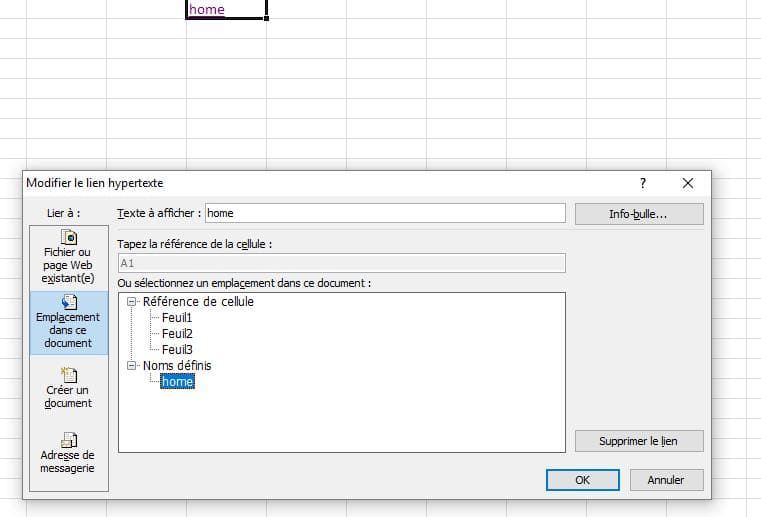Image resolution: width=761 pixels, height=517 pixels.
Task: Select 'Feuil1' in the location tree
Action: tap(177, 318)
